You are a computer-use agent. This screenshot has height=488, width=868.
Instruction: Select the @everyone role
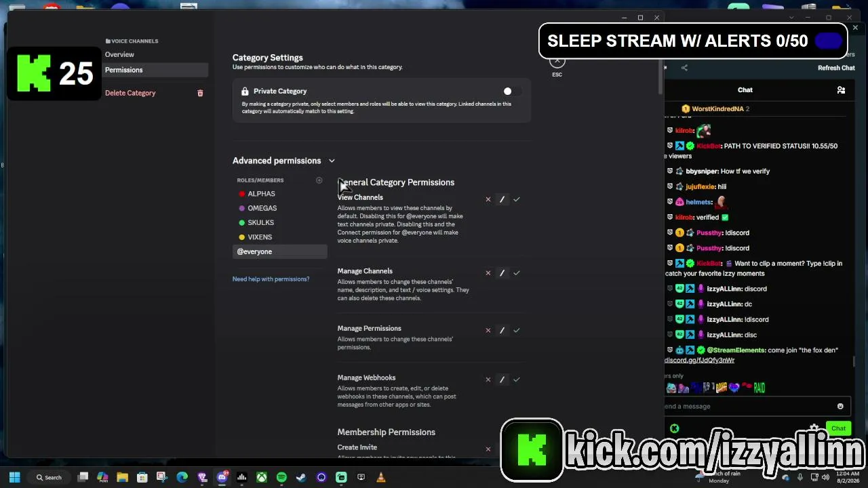point(279,251)
